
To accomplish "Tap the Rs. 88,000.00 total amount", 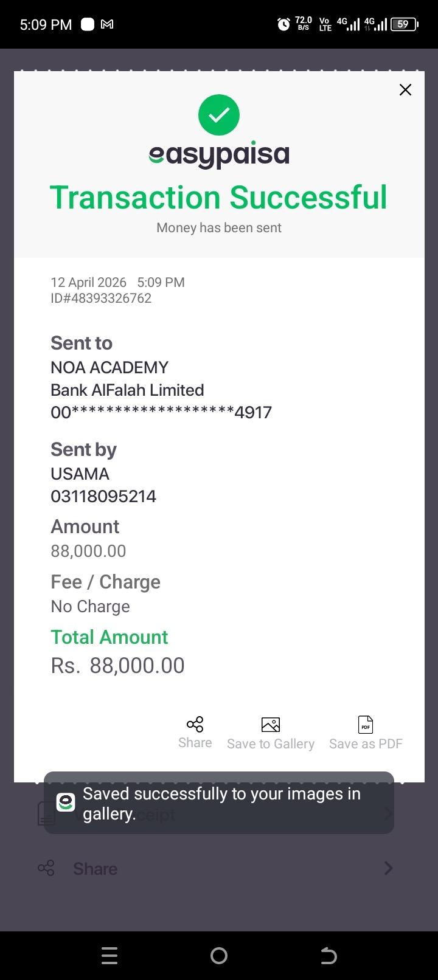I will [118, 666].
